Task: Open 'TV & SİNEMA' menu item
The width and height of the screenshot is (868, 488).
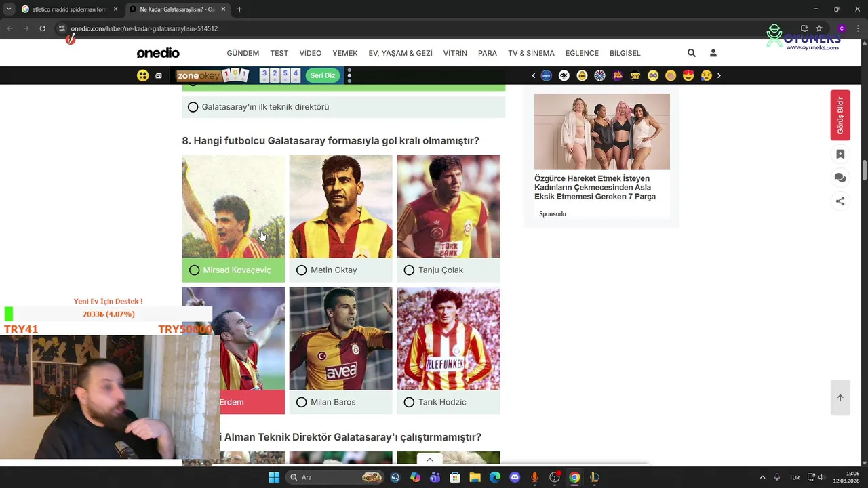Action: point(531,53)
